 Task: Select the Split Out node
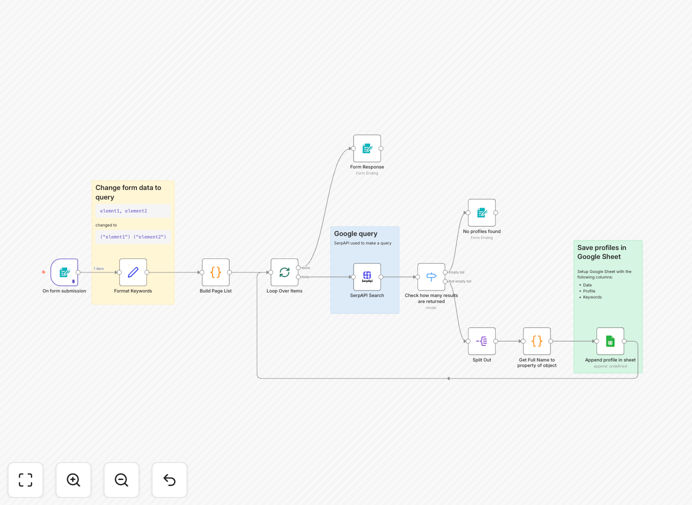click(482, 341)
